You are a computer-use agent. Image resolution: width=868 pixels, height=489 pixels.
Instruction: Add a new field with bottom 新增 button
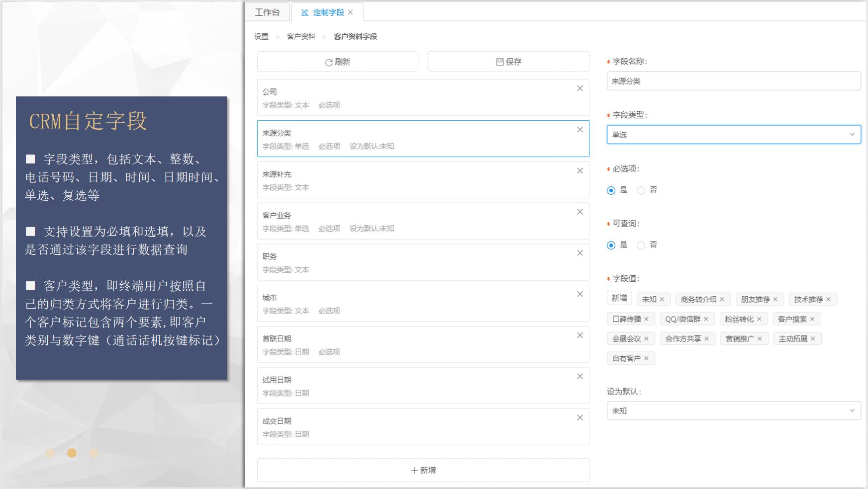(x=423, y=470)
